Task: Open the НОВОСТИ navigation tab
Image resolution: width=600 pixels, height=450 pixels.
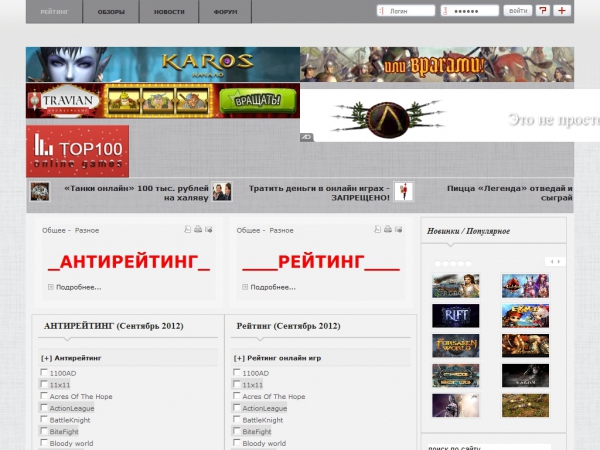Action: click(169, 12)
